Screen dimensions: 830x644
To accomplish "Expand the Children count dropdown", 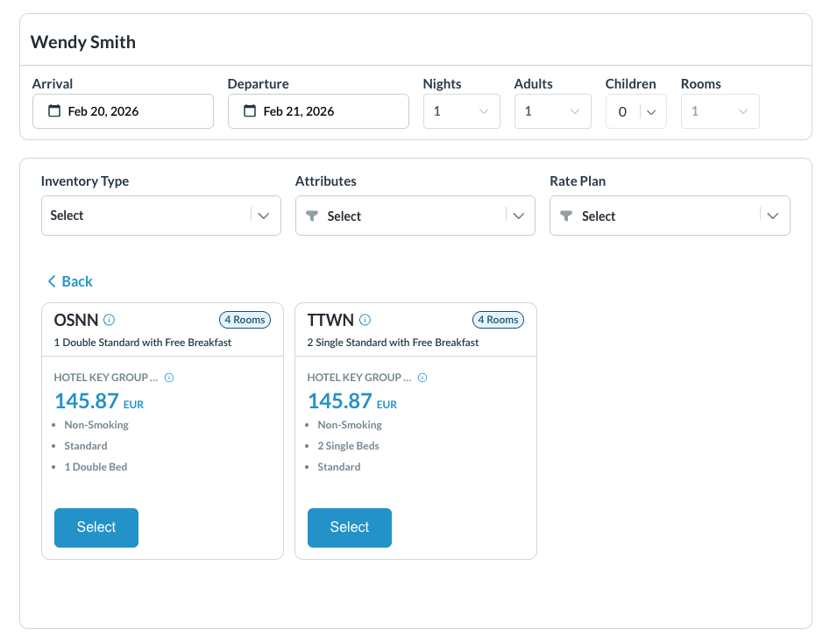I will [651, 111].
